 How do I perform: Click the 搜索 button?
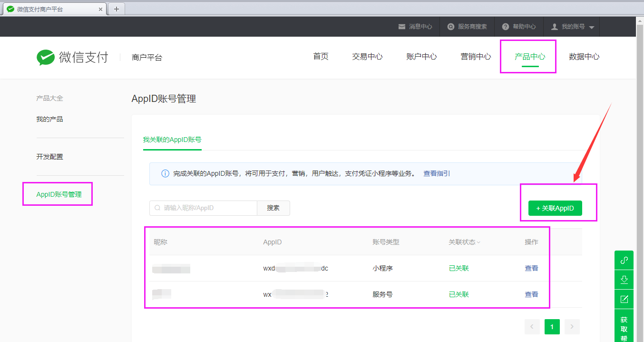[273, 208]
